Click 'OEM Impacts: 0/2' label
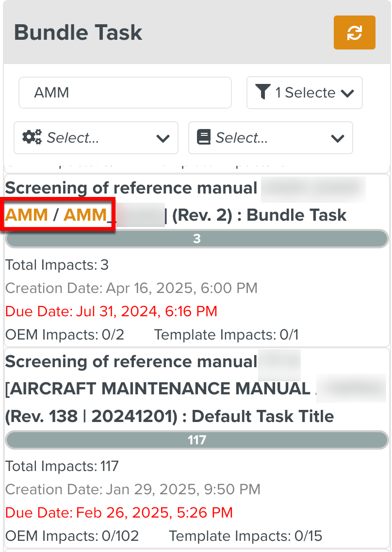Viewport: 392px width, 552px height. 65,334
